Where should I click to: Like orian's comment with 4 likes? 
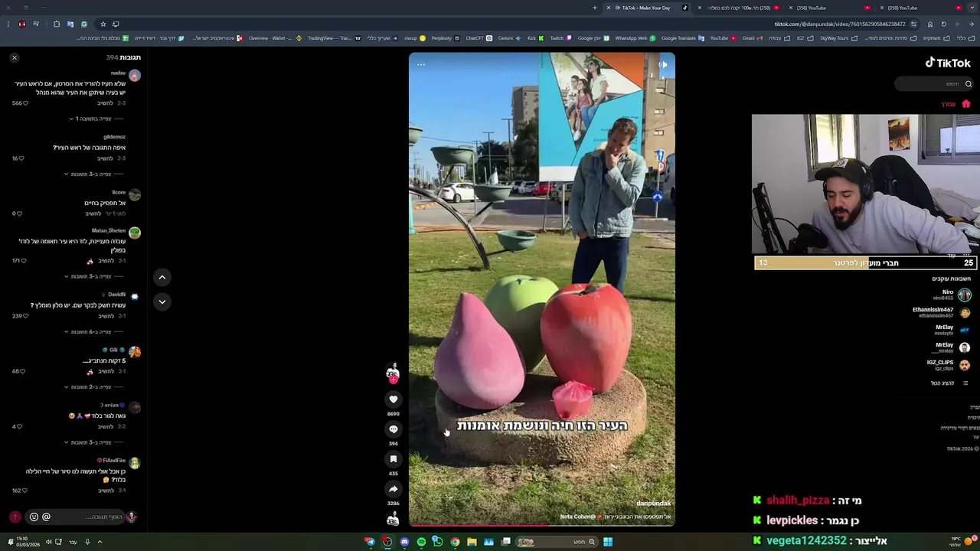(19, 426)
